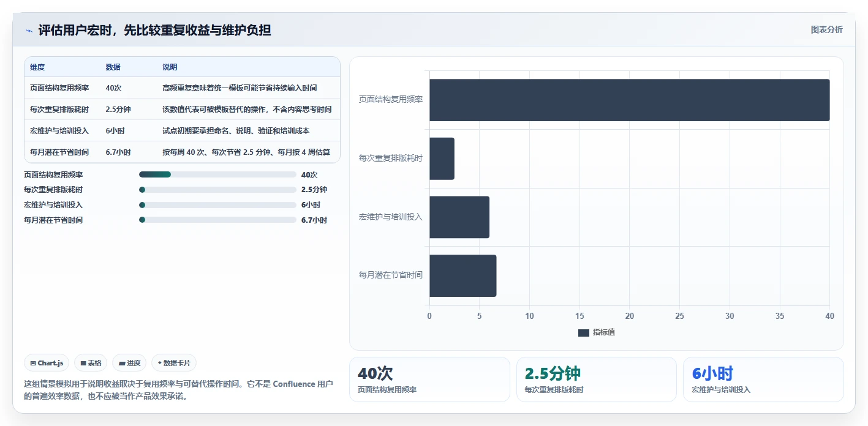This screenshot has height=426, width=868.
Task: Click description starting 该数值代表可被模板替代
Action: 247,110
